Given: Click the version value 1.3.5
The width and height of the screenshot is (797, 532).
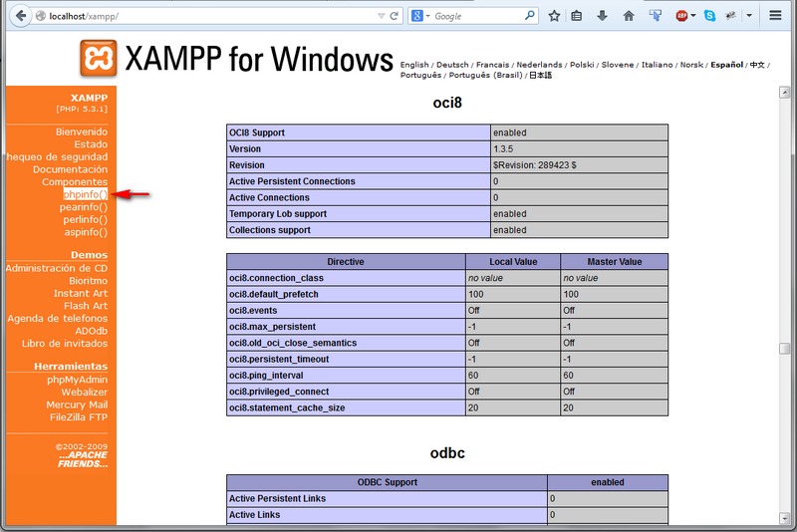Looking at the screenshot, I should (x=503, y=148).
